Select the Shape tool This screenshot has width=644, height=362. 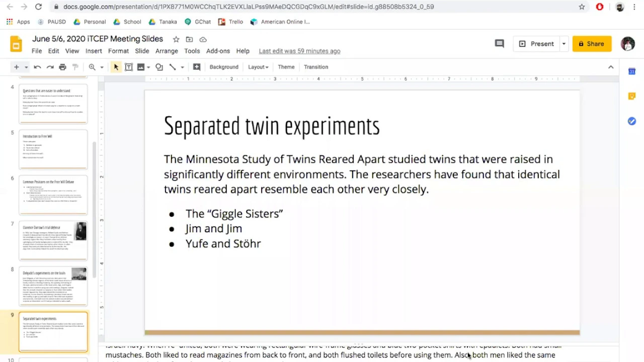coord(159,67)
